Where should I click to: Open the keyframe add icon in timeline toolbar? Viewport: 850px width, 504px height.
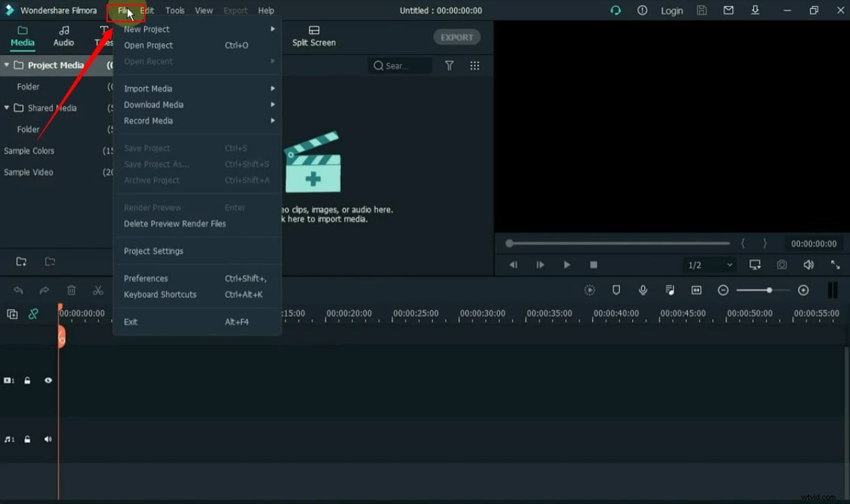tap(803, 290)
